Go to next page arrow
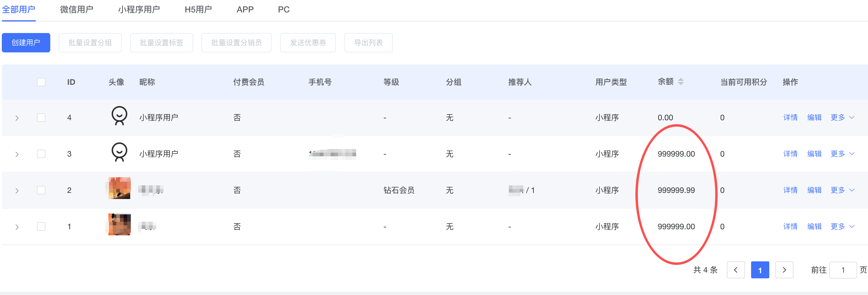Screen dimensions: 868x295 tap(784, 270)
